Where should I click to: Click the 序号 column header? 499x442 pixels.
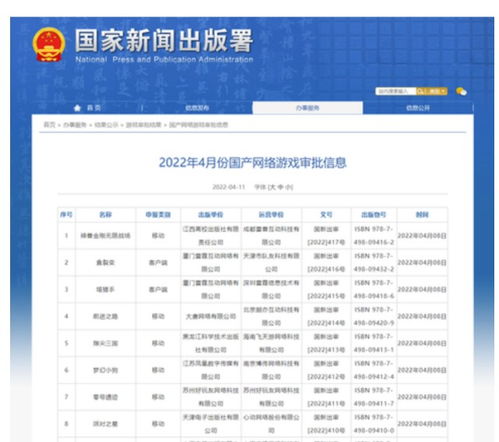point(66,215)
